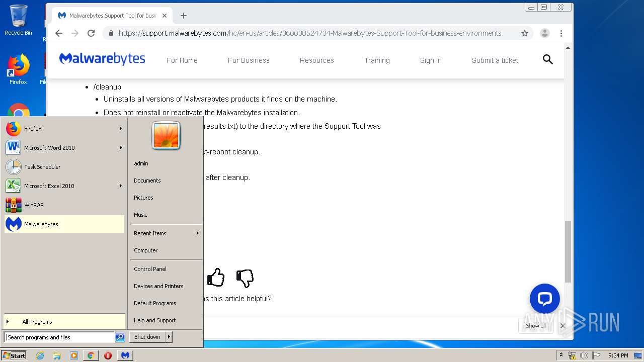Screen dimensions: 644x362
Task: Open Windows Explorer from the taskbar
Action: point(57,355)
